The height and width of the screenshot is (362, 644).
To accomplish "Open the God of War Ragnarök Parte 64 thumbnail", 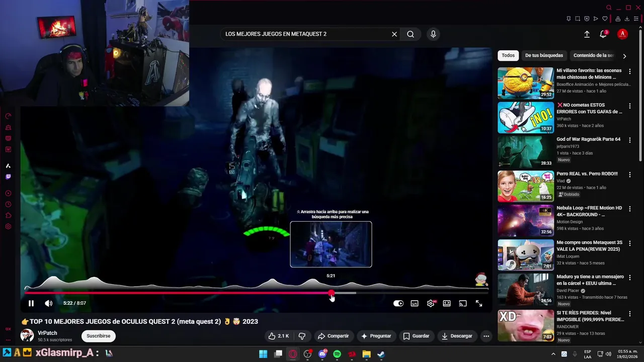I will click(x=525, y=152).
